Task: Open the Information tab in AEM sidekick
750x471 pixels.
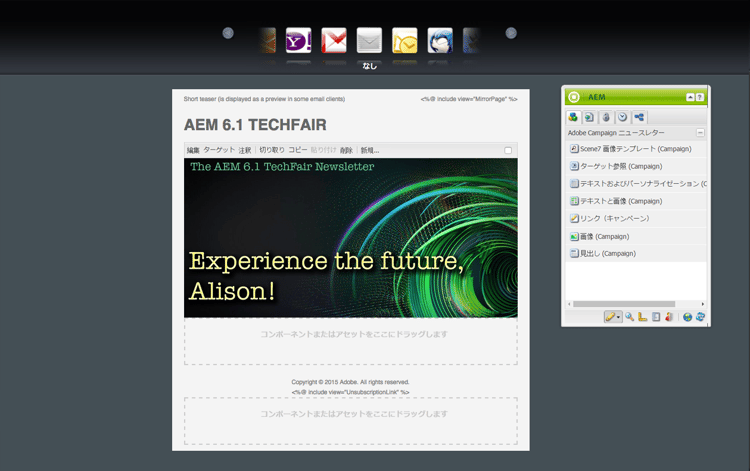Action: (606, 117)
